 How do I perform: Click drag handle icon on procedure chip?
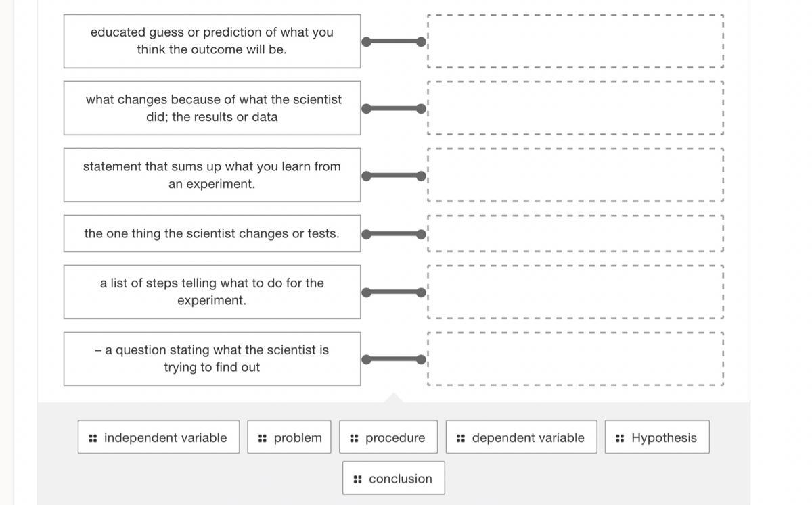(x=354, y=438)
